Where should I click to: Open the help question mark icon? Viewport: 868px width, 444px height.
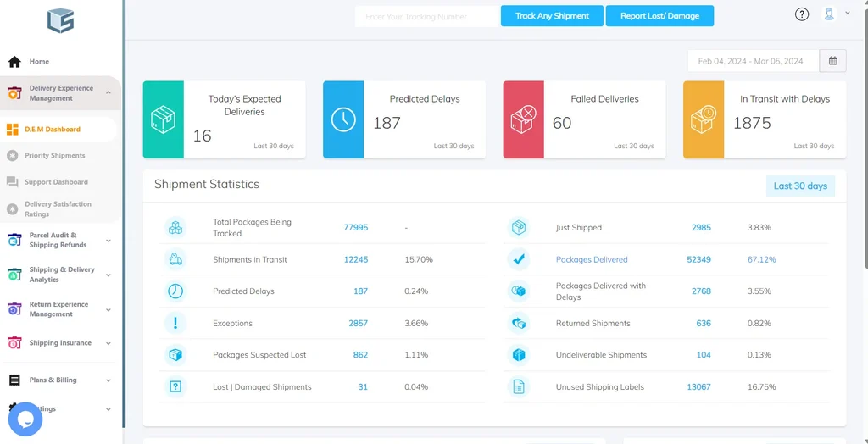(802, 15)
